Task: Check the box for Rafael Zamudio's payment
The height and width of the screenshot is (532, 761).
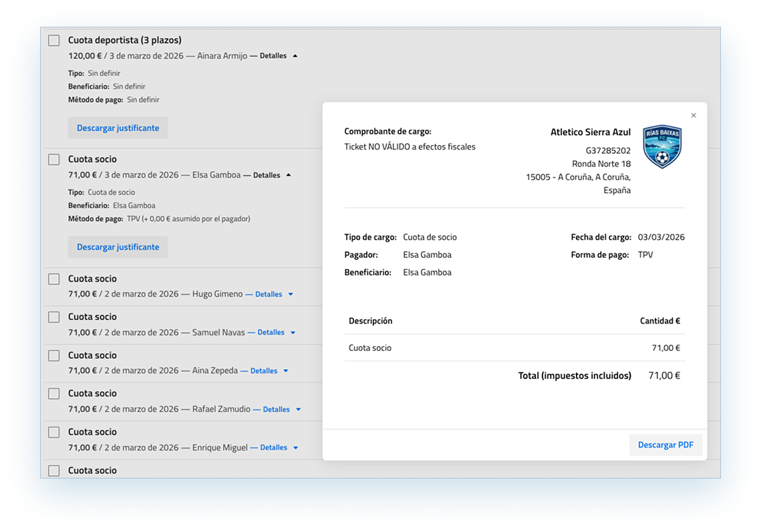Action: tap(54, 394)
